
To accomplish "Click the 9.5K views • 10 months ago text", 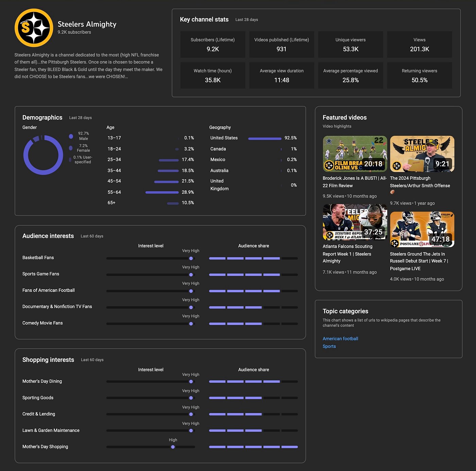I will click(350, 196).
